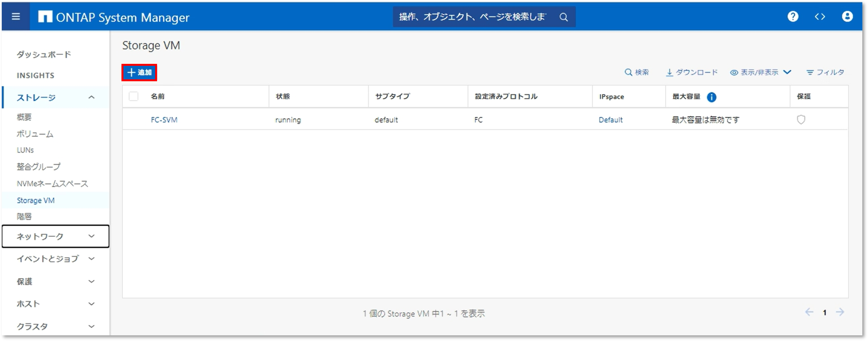Open 階層 page in sidebar
The image size is (868, 341).
pyautogui.click(x=24, y=216)
